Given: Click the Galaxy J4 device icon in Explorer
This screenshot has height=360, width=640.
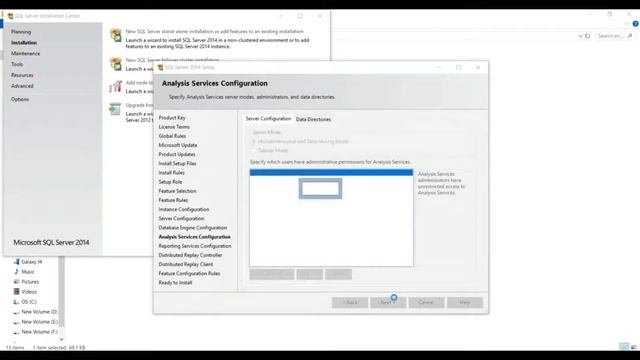Looking at the screenshot, I should [x=17, y=262].
